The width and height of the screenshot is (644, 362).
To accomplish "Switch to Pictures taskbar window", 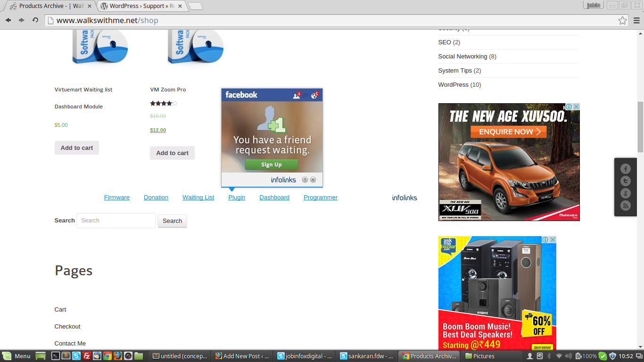I will point(490,356).
